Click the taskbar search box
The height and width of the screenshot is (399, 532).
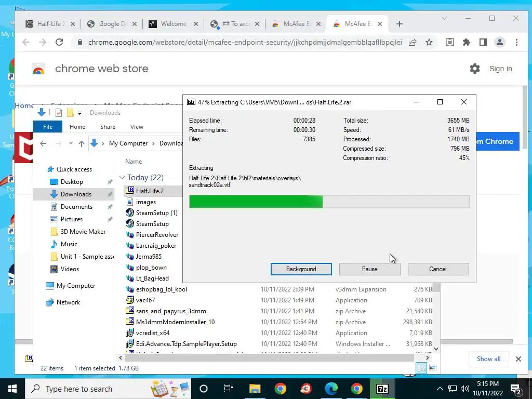(x=108, y=389)
